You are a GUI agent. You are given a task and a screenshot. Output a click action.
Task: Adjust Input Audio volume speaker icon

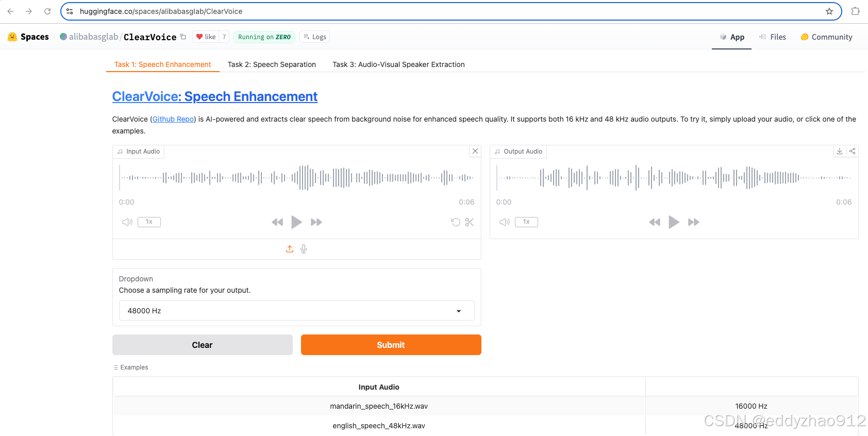click(127, 222)
